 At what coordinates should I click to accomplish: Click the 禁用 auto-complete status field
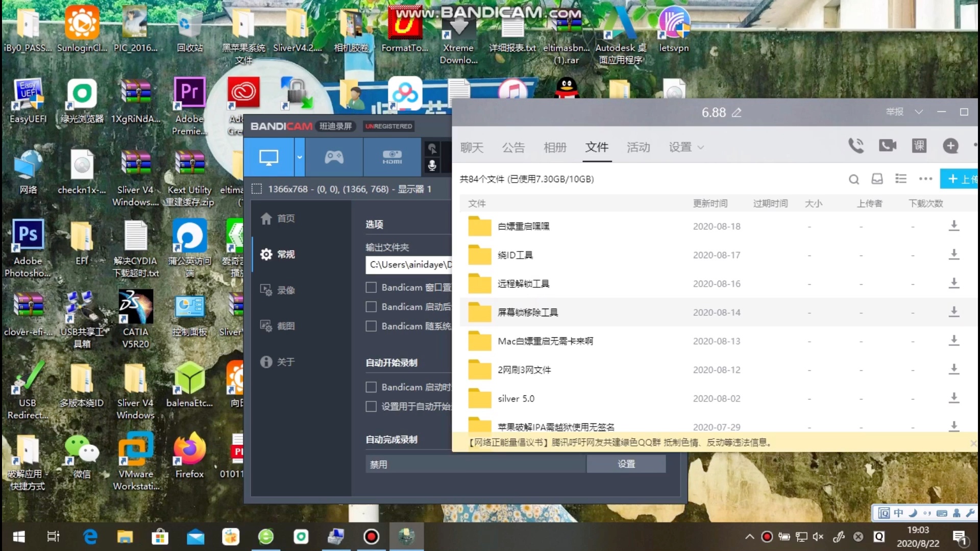[476, 464]
